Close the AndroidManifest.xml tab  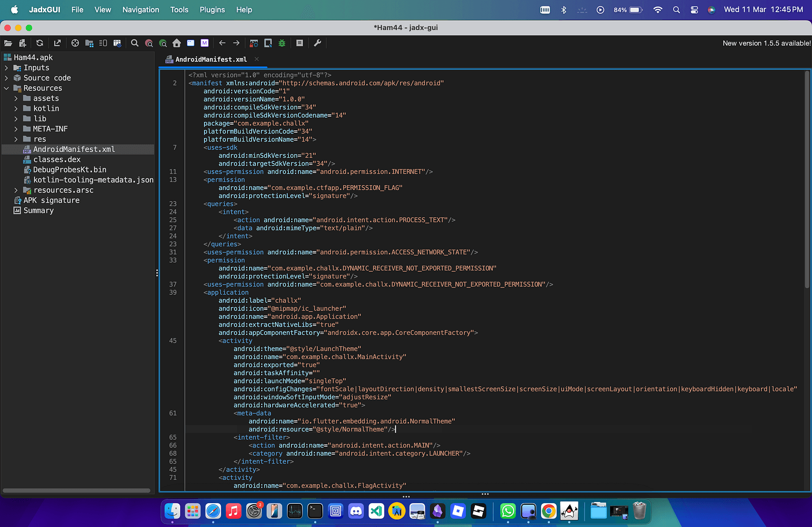[257, 59]
